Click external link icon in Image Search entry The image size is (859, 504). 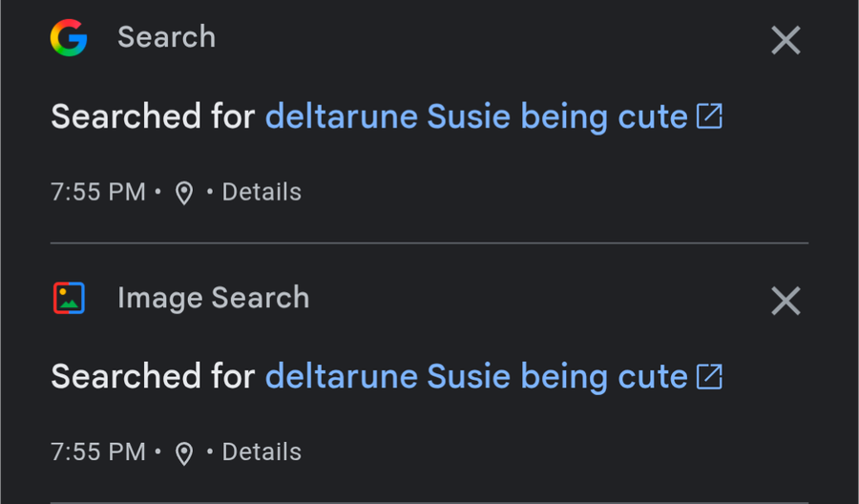click(x=709, y=376)
